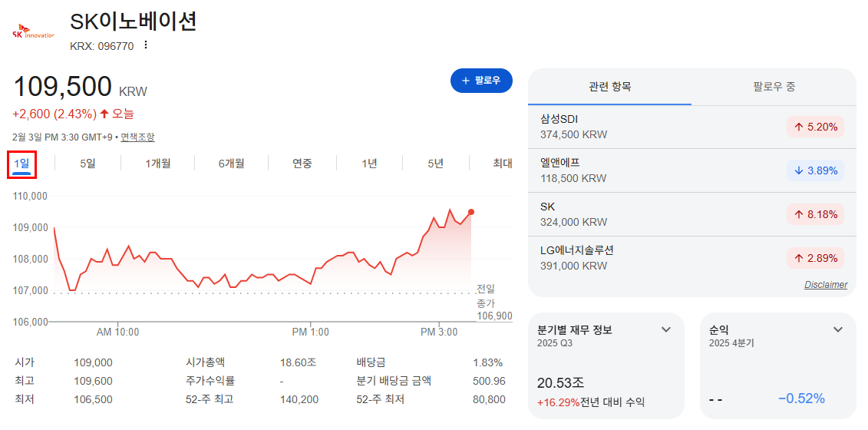Expand the 순익 card chevron
Screen dimensions: 868x430
[838, 329]
